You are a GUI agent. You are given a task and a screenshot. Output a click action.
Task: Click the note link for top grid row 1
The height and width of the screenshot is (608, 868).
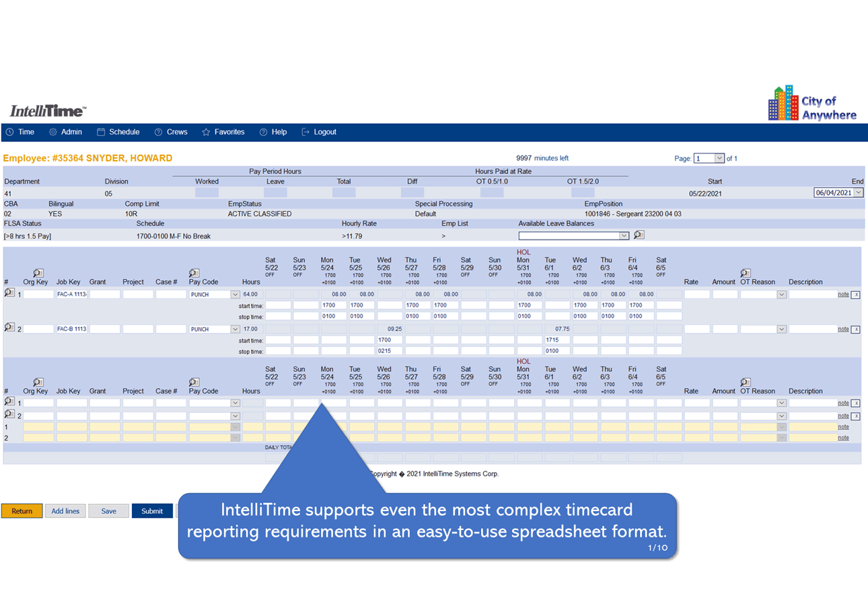pyautogui.click(x=842, y=295)
